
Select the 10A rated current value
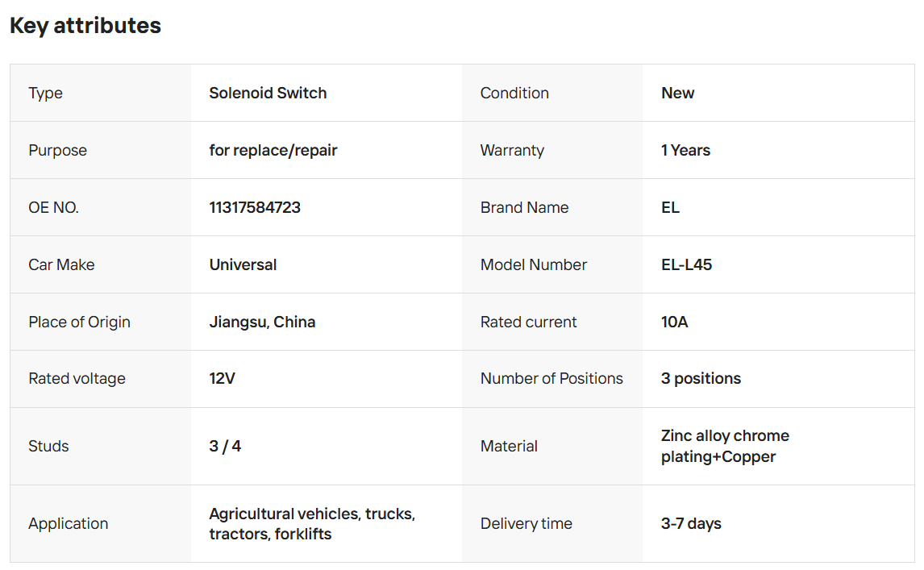pos(674,322)
